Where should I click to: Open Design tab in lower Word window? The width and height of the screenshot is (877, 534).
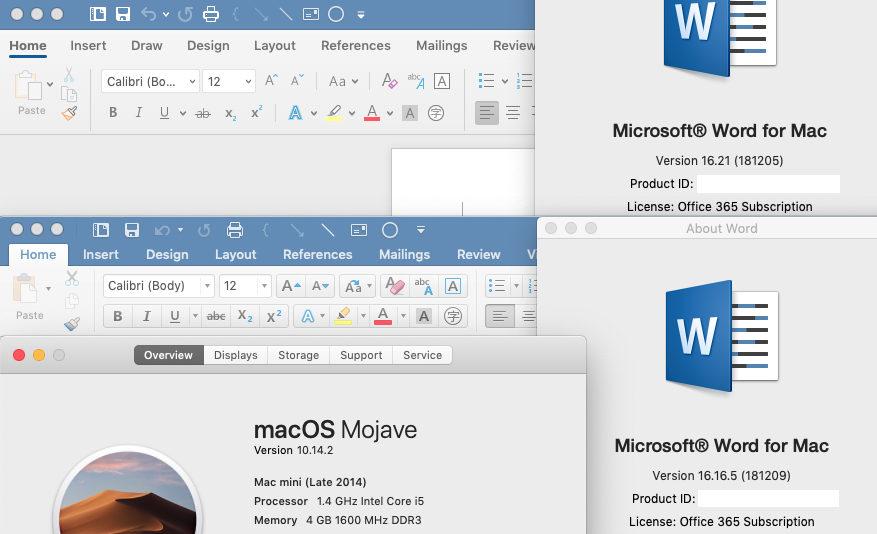click(167, 254)
